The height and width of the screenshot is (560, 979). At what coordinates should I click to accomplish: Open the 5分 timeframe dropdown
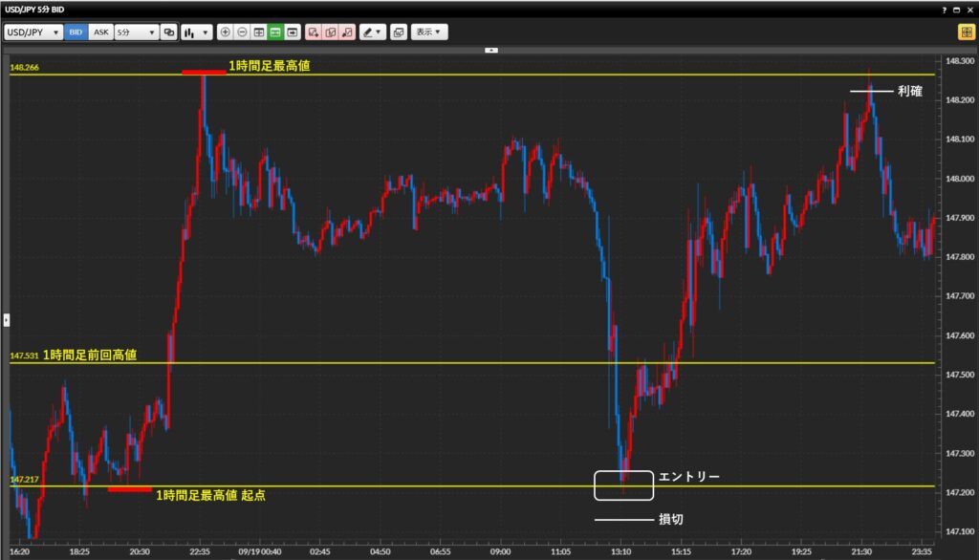pos(136,32)
